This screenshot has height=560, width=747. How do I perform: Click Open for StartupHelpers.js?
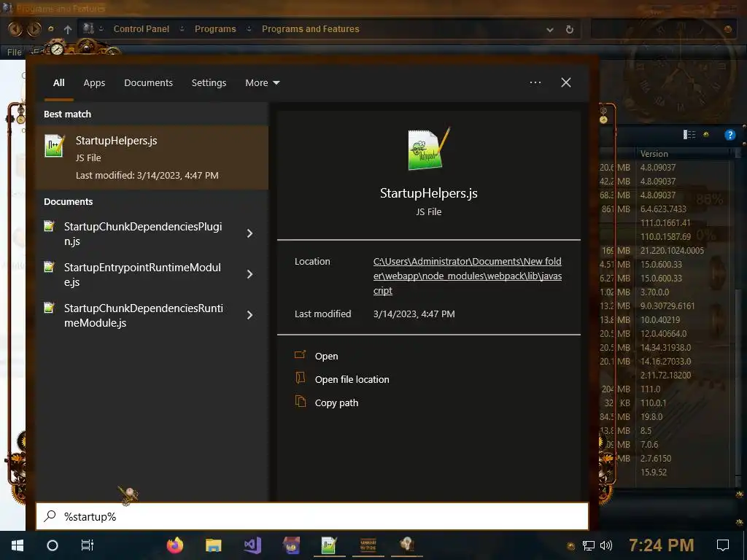pyautogui.click(x=326, y=356)
